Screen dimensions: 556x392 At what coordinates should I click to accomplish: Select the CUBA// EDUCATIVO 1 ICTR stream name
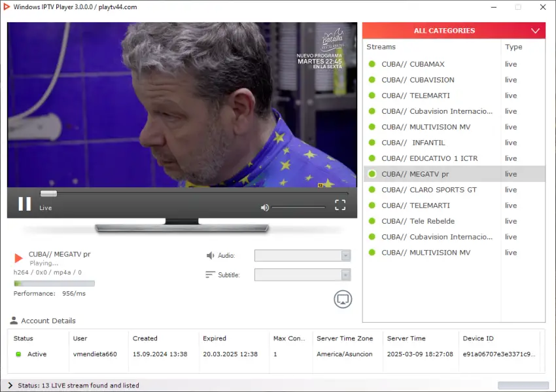(x=430, y=158)
